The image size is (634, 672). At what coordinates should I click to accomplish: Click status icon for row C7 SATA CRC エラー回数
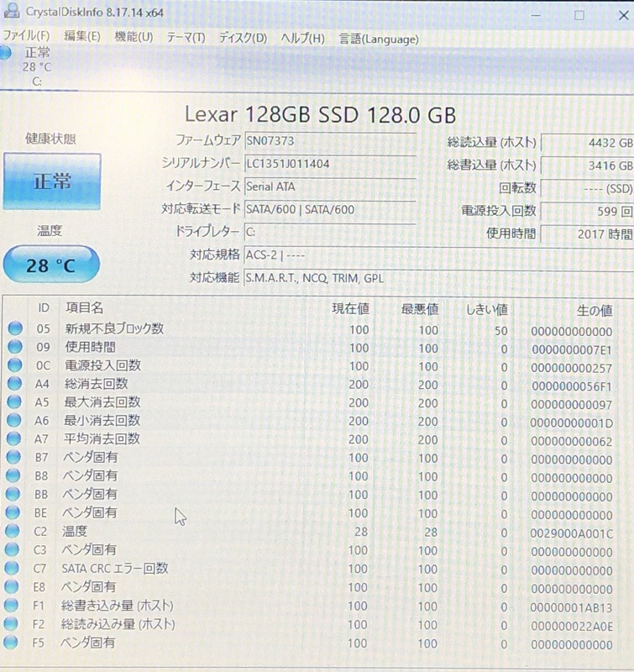12,568
